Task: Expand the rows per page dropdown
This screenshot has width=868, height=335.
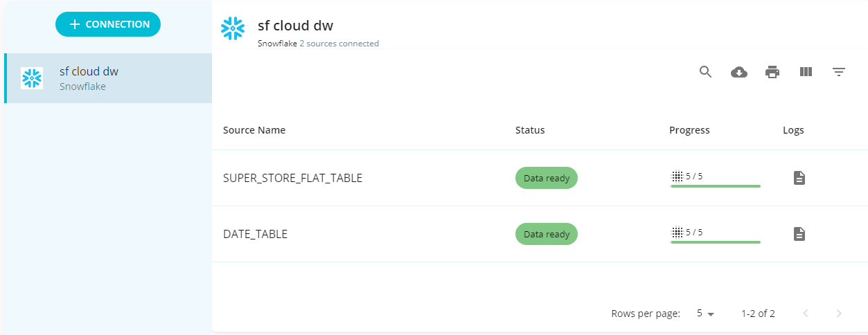Action: pyautogui.click(x=705, y=314)
